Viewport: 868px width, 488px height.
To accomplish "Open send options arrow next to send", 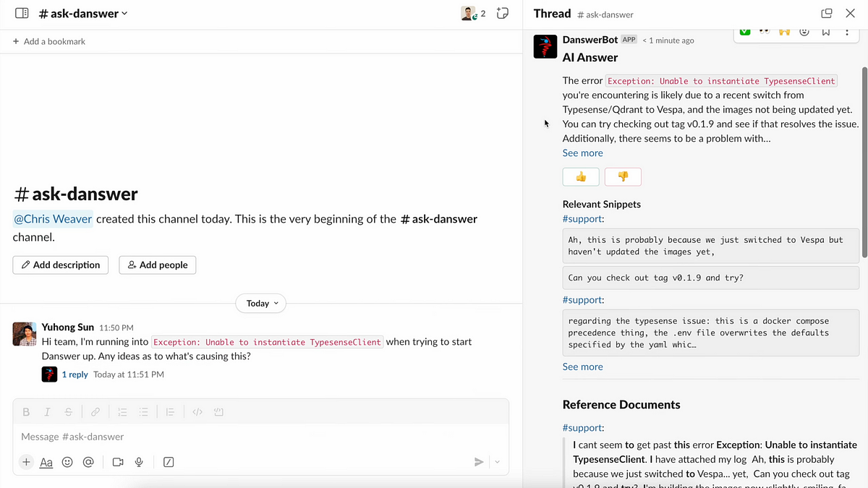I will [498, 462].
